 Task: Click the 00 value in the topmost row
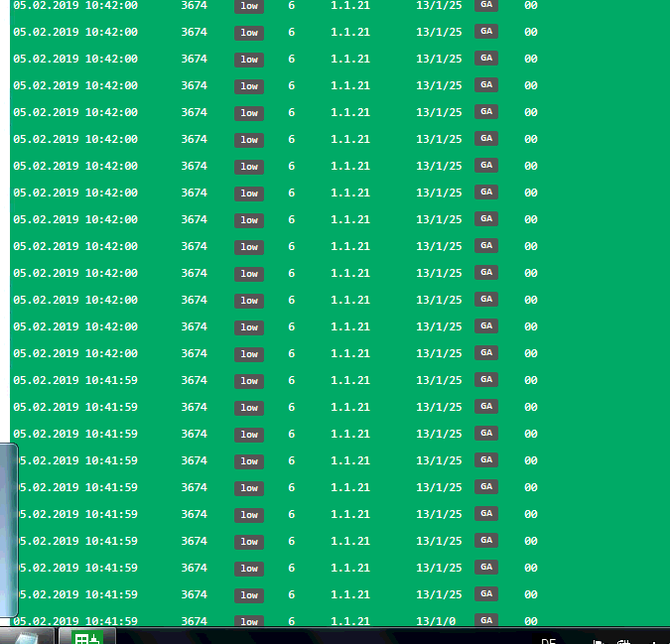pos(531,6)
